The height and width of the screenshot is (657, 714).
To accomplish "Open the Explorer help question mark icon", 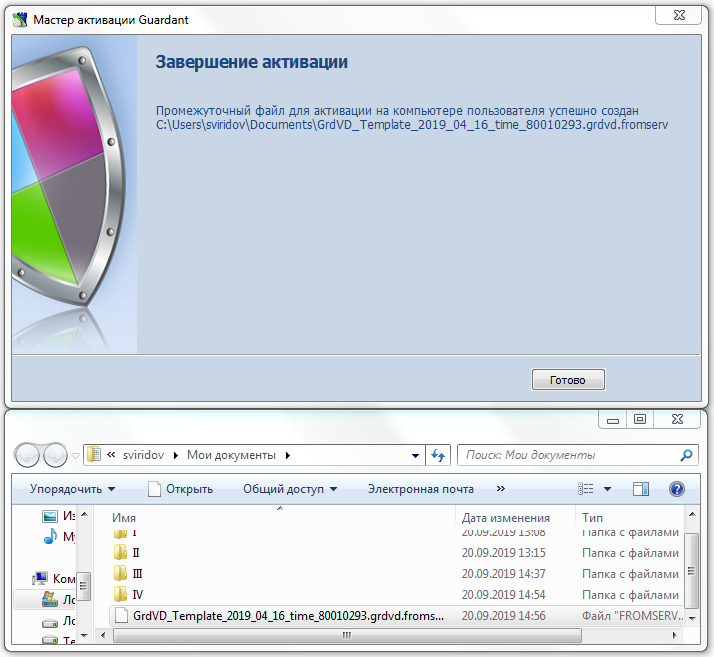I will click(677, 489).
